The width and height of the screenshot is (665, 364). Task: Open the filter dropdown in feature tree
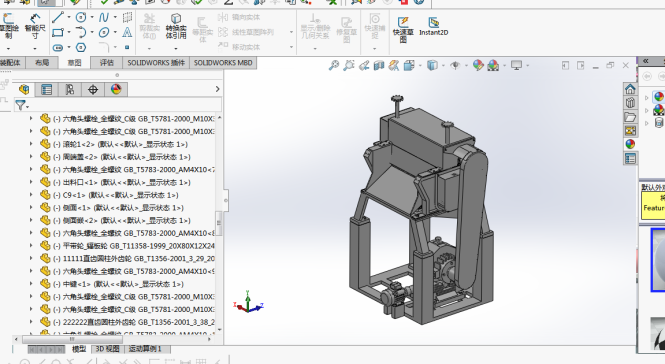[21, 105]
